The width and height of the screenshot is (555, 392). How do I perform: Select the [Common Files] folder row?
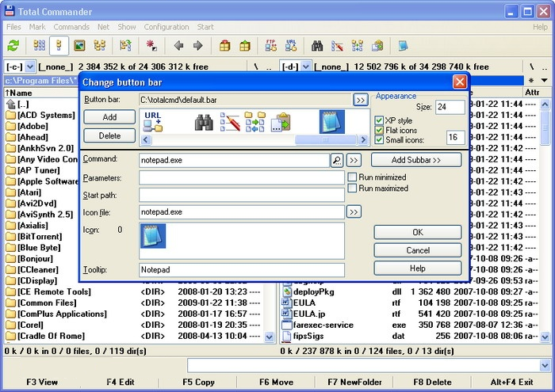pyautogui.click(x=134, y=303)
